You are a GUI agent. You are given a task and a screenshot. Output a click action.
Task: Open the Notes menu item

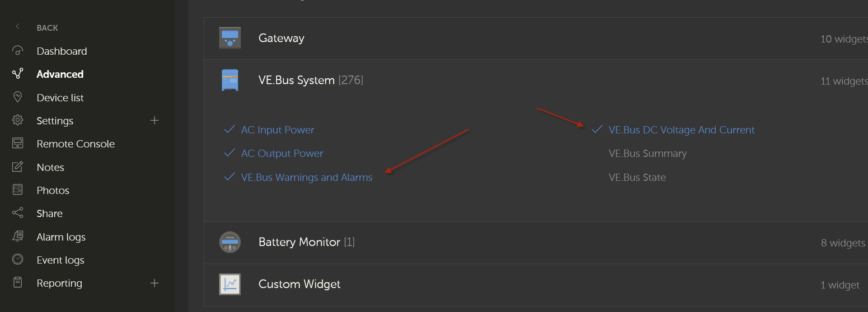[50, 167]
